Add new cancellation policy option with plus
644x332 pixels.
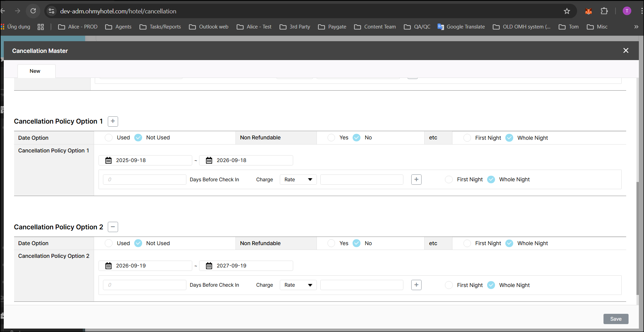(113, 121)
